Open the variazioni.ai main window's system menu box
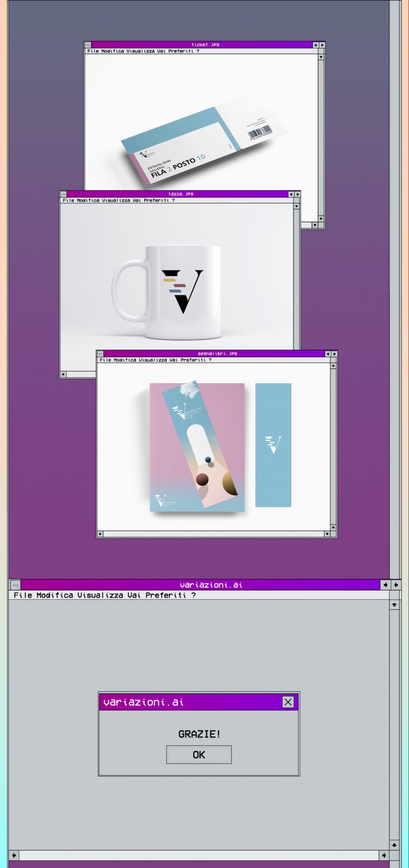The image size is (409, 868). pos(15,584)
